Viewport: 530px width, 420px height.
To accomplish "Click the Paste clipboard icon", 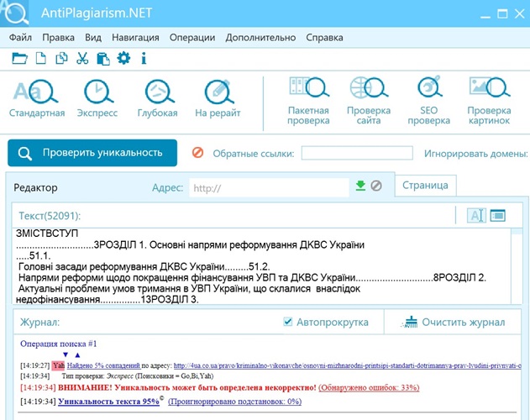I will pyautogui.click(x=103, y=59).
